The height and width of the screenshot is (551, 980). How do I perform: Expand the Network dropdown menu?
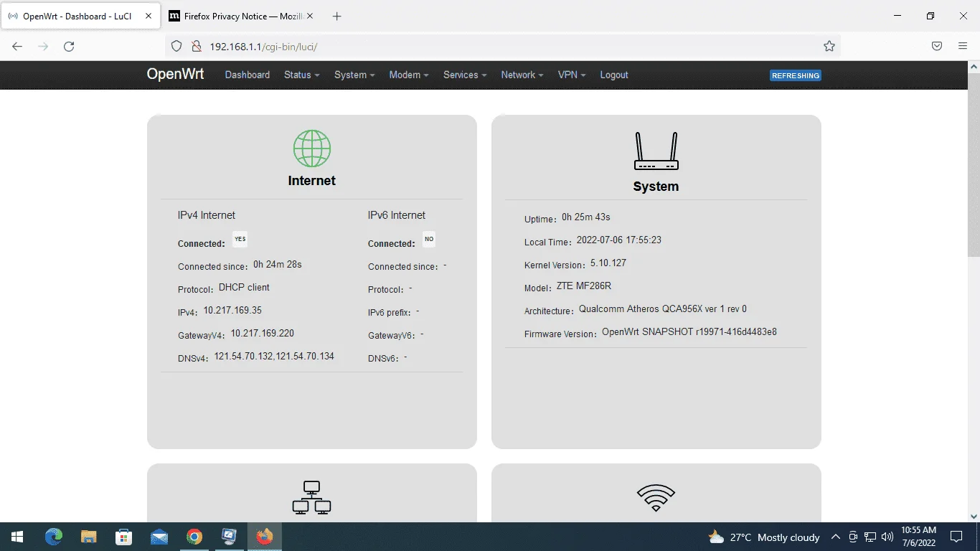tap(522, 75)
